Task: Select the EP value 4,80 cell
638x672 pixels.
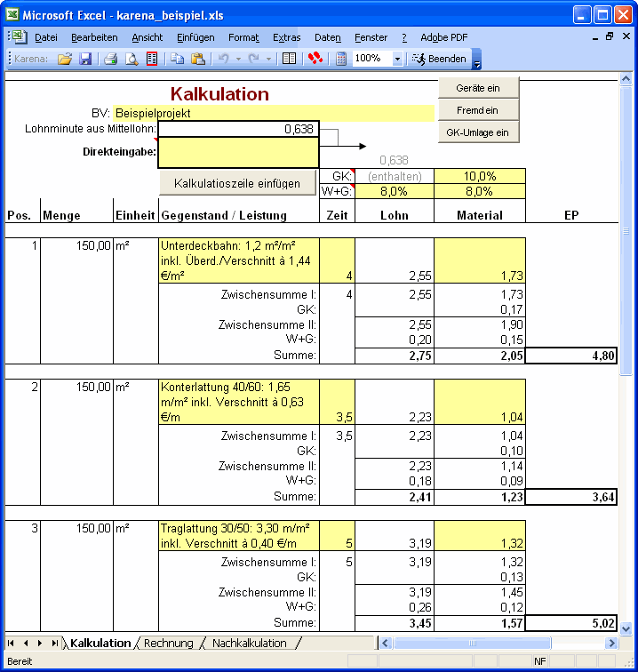Action: pyautogui.click(x=571, y=356)
